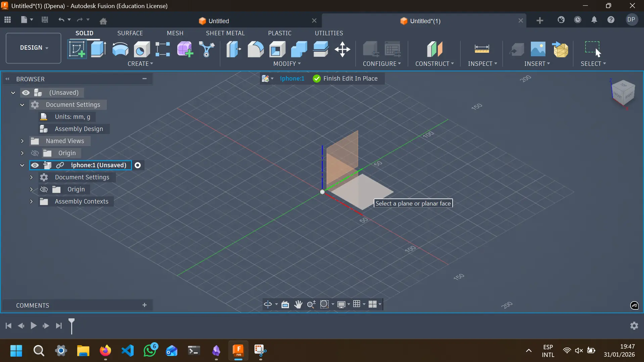Open Visual Studio Code from the taskbar

[128, 351]
